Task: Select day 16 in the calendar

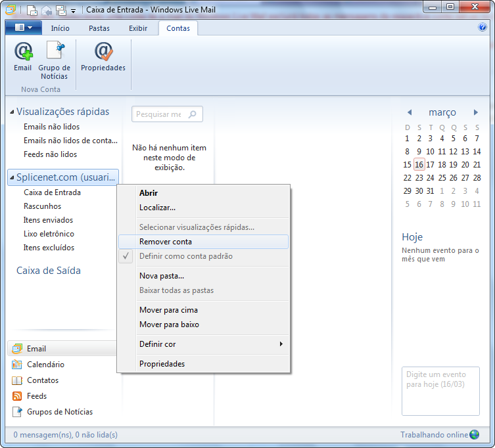Action: 419,164
